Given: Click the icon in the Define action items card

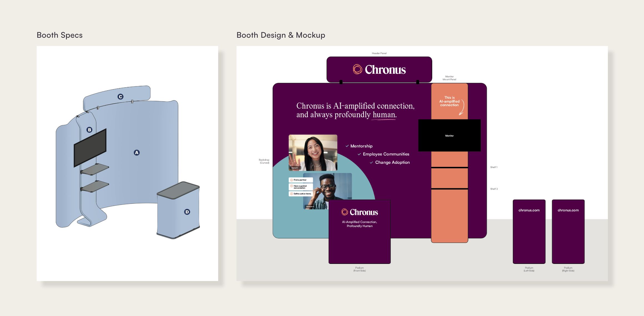Looking at the screenshot, I should (x=291, y=194).
